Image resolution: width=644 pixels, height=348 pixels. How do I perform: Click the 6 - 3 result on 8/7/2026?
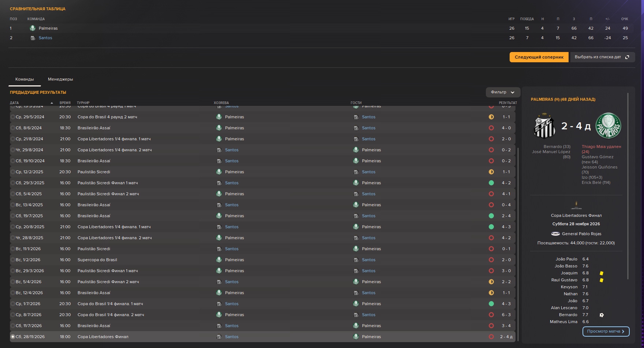pos(506,315)
